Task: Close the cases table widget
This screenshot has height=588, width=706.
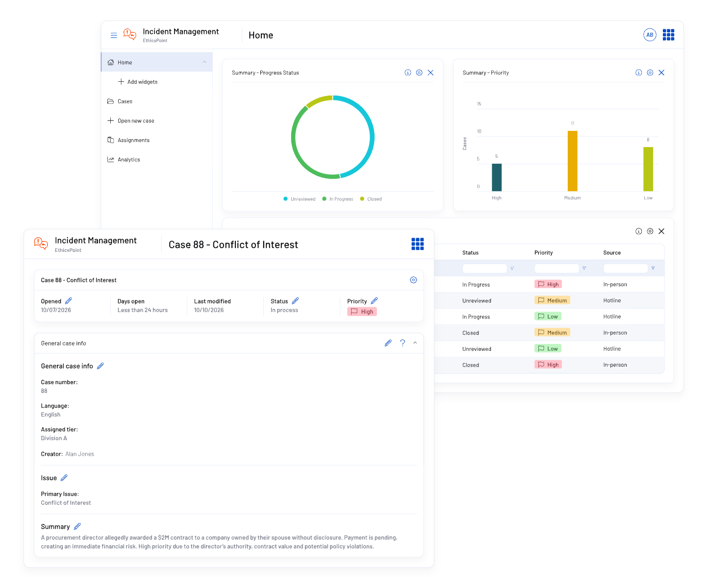Action: (661, 231)
